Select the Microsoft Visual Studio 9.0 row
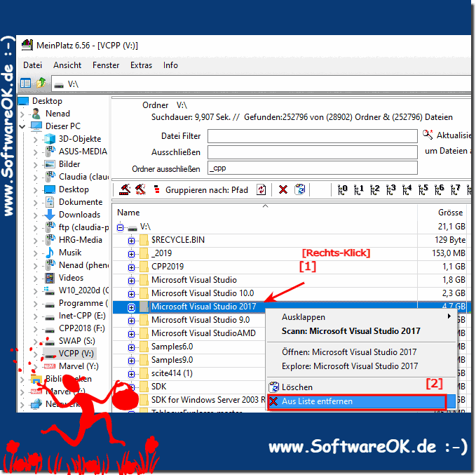Viewport: 476px width, 475px height. 200,320
